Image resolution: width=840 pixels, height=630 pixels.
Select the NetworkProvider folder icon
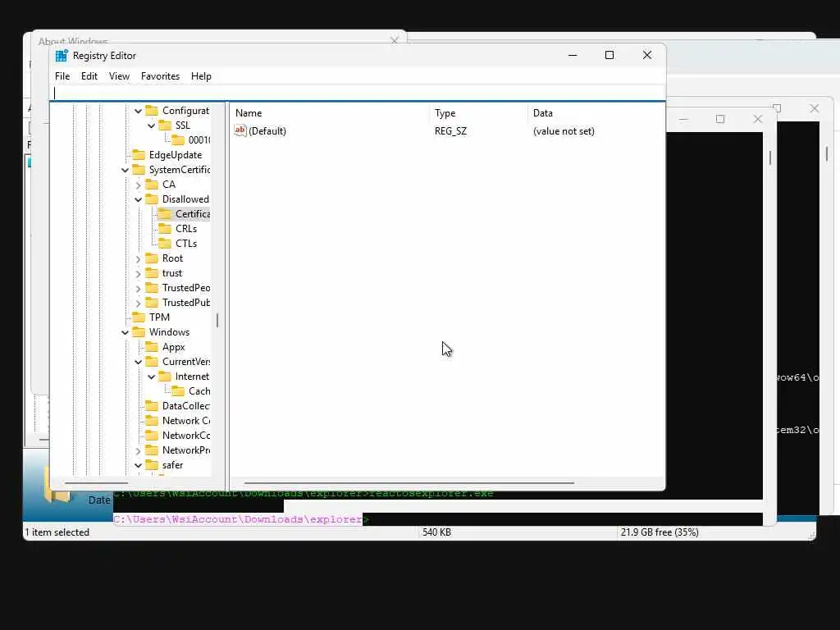coord(152,450)
